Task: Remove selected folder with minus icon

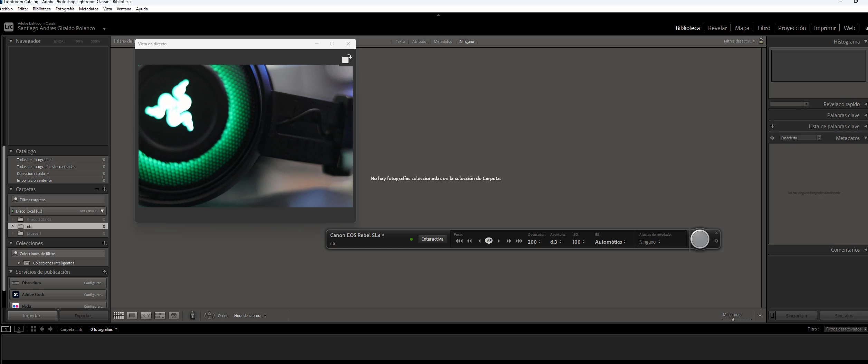Action: 97,189
